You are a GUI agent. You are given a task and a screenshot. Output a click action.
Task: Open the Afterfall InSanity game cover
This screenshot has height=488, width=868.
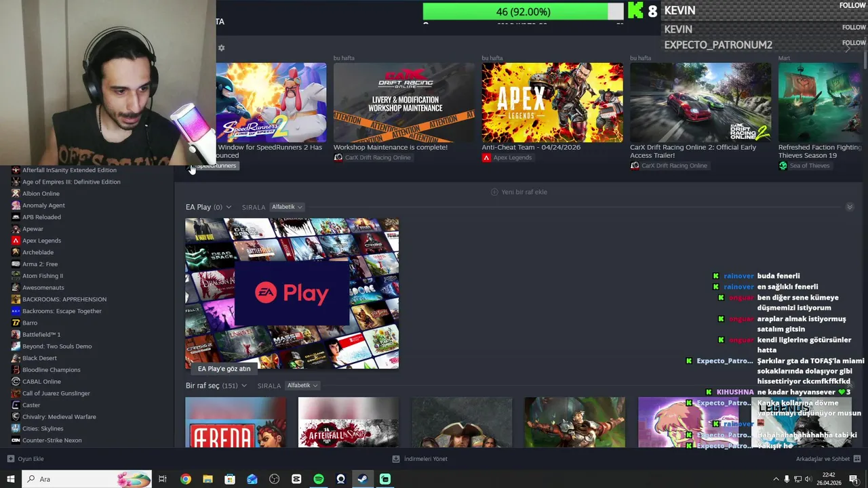click(349, 422)
